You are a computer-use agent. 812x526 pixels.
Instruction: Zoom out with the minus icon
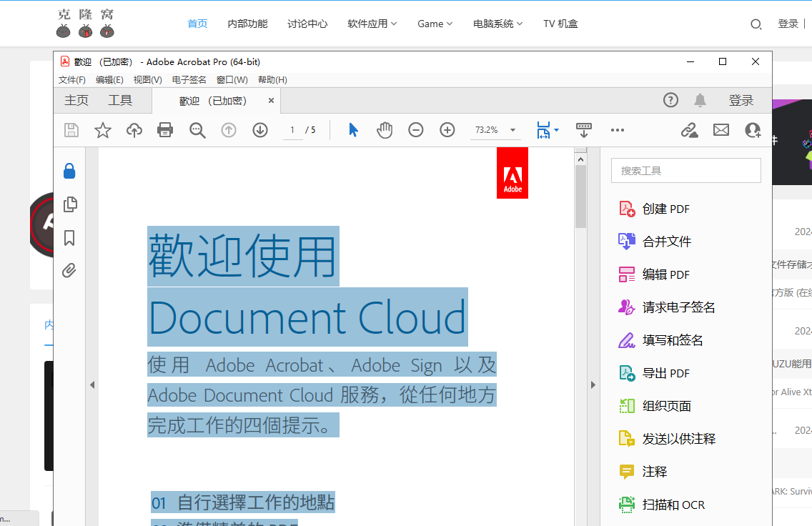pos(416,130)
